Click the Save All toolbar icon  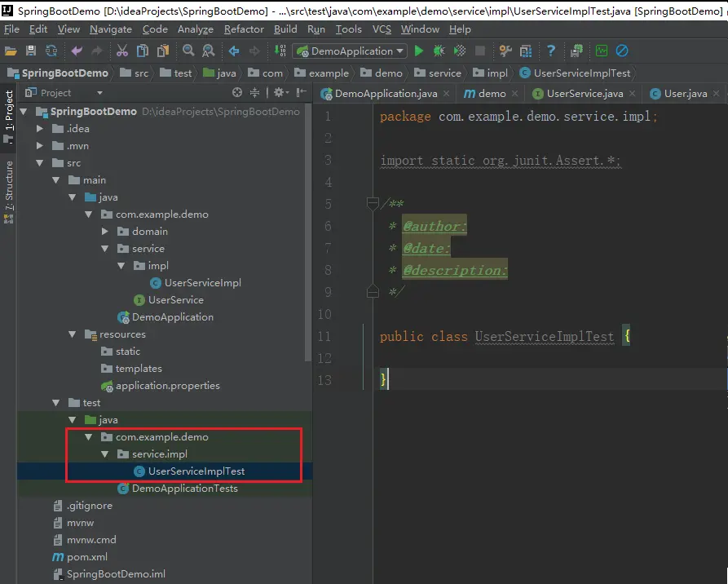click(x=31, y=51)
